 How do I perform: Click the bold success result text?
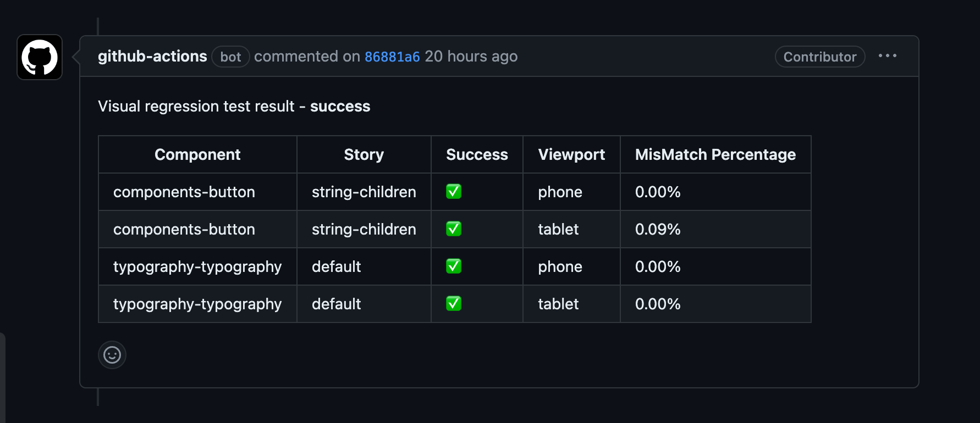(x=340, y=107)
